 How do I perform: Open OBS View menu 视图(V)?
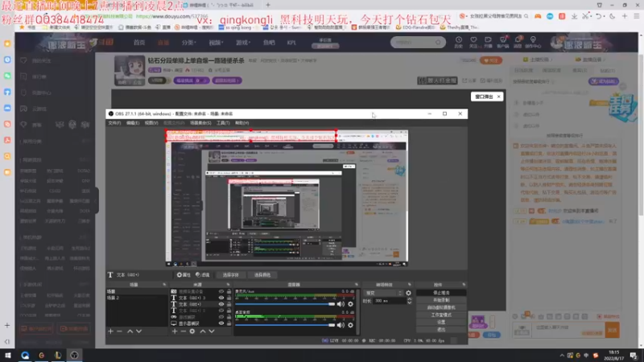tap(151, 123)
